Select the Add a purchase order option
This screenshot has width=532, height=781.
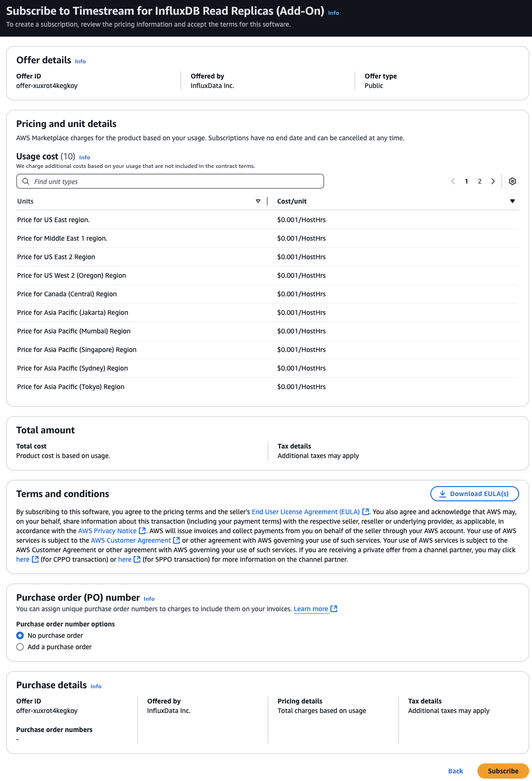pyautogui.click(x=20, y=647)
